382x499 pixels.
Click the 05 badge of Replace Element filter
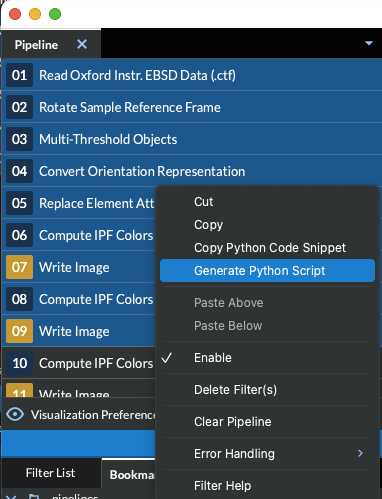point(19,203)
